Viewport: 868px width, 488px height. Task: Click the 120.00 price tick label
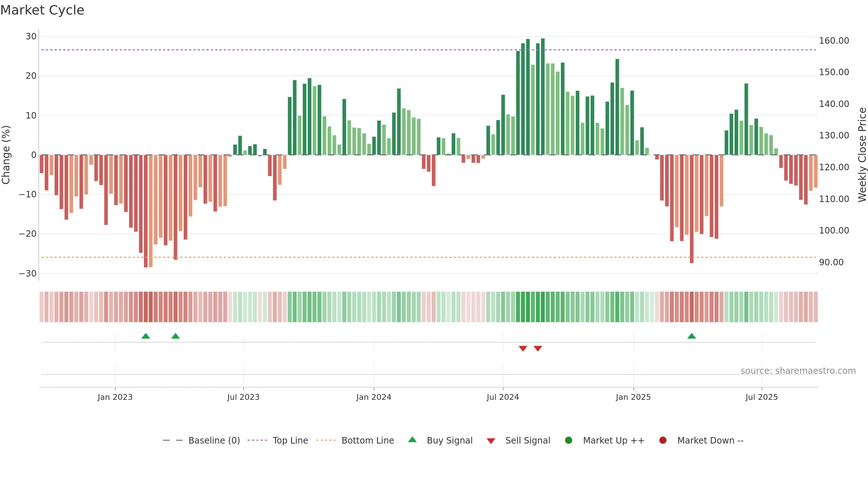click(834, 167)
